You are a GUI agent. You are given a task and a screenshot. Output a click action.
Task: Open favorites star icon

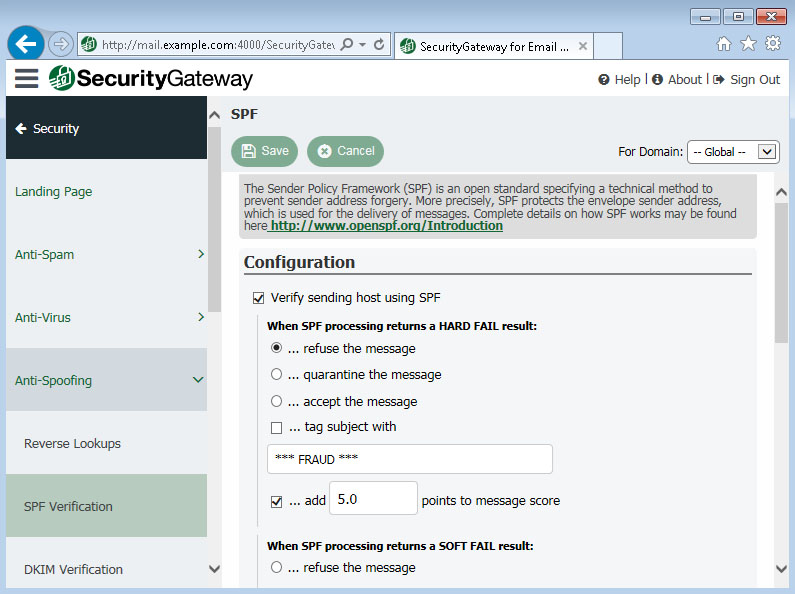point(748,44)
